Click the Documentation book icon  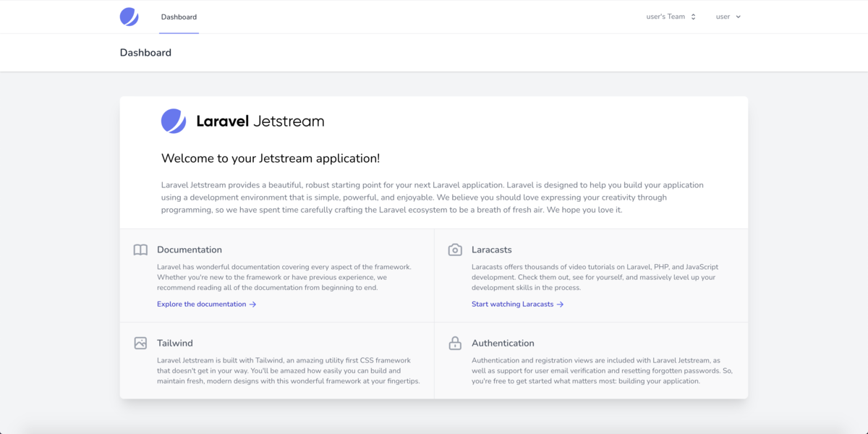pyautogui.click(x=140, y=250)
